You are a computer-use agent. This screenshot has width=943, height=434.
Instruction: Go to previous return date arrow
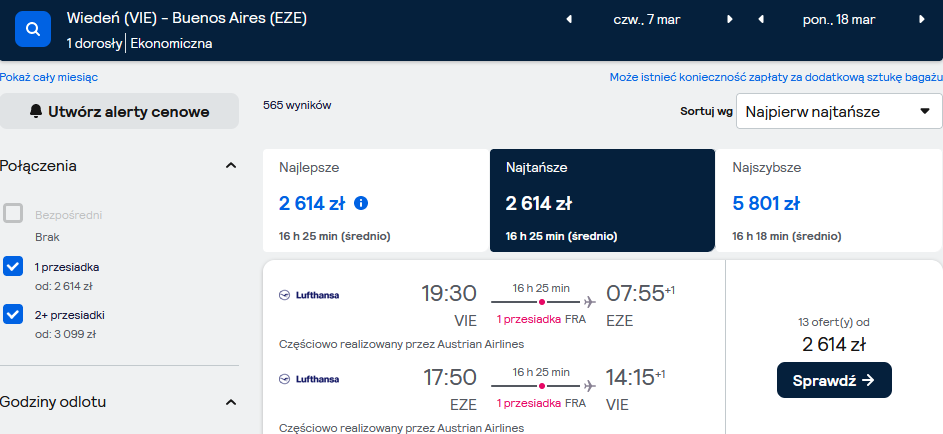761,19
